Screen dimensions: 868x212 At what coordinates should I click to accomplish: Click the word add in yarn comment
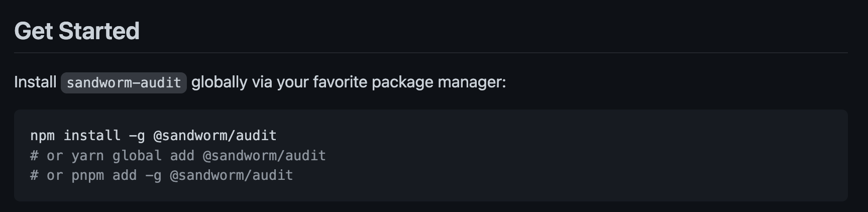(x=182, y=156)
